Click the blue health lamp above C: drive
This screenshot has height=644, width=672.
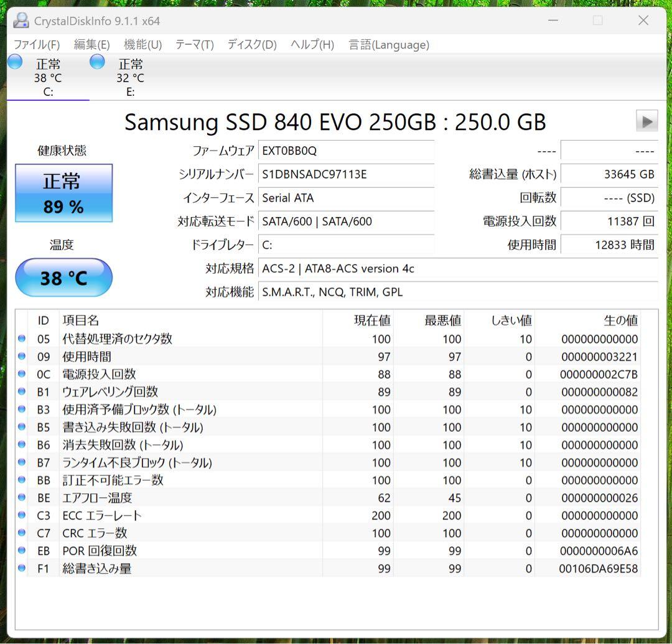click(x=14, y=62)
